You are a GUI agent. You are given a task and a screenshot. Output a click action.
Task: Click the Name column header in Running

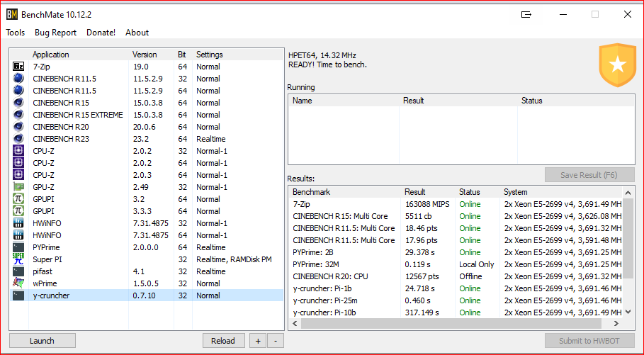pos(344,101)
